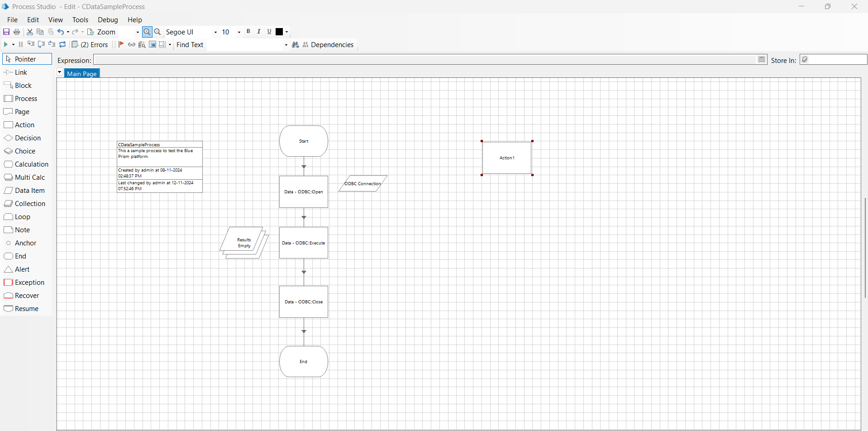Click the Cut scissors icon
This screenshot has height=431, width=868.
(30, 32)
